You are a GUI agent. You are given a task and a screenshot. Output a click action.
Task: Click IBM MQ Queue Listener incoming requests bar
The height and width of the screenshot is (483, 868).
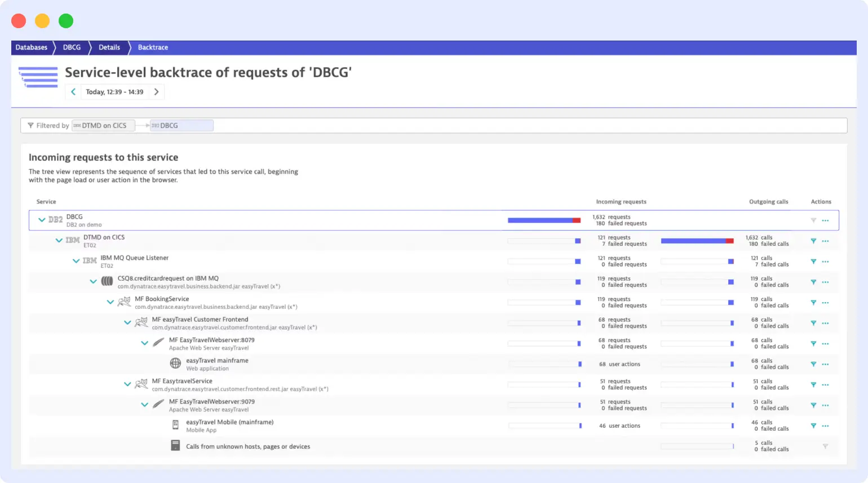click(x=544, y=262)
